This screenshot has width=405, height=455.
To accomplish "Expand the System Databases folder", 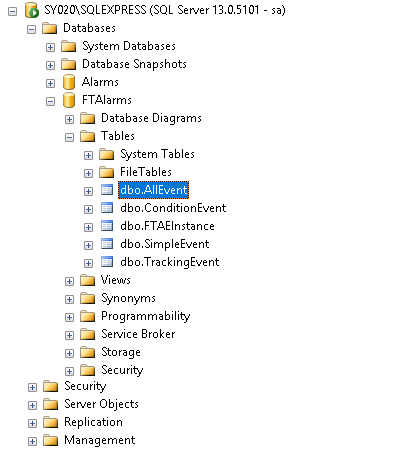I will tap(50, 47).
